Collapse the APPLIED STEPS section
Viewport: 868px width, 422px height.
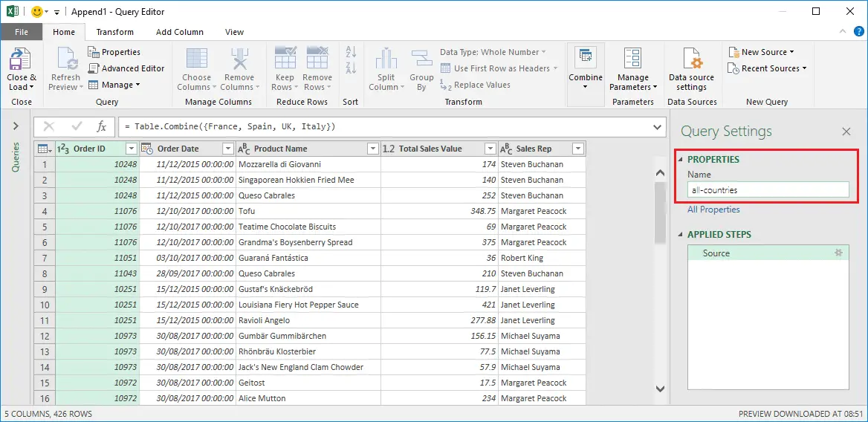point(681,235)
